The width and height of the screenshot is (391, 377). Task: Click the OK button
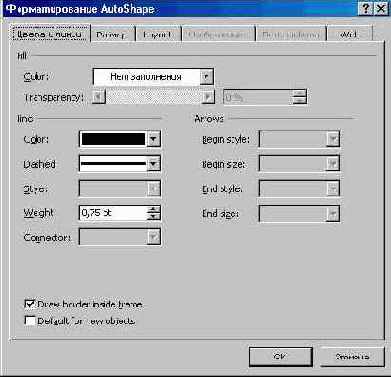point(281,357)
